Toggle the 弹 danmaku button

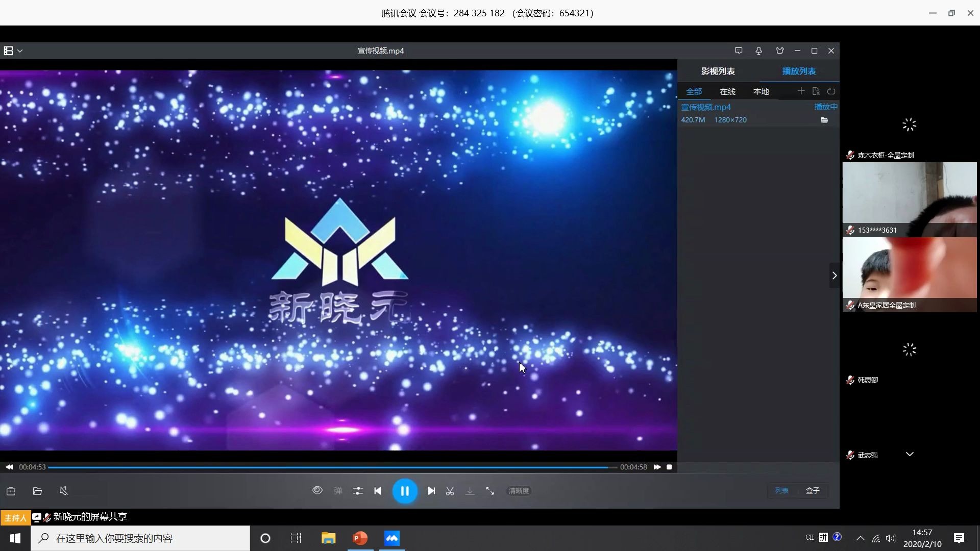click(337, 491)
